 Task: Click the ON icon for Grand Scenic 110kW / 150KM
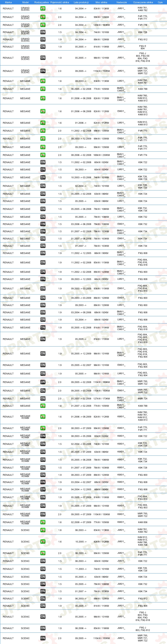point(43,71)
